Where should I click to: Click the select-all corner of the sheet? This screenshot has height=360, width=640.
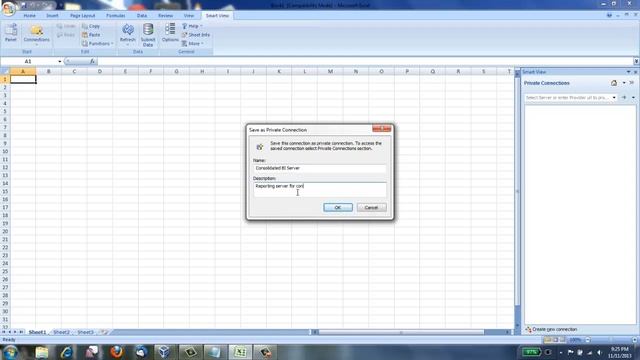[x=5, y=71]
